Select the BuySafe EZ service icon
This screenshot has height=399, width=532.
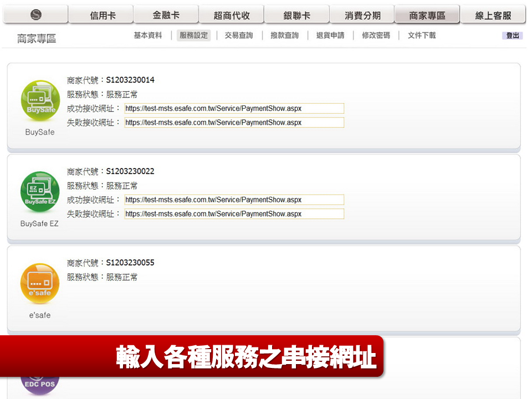pyautogui.click(x=39, y=192)
